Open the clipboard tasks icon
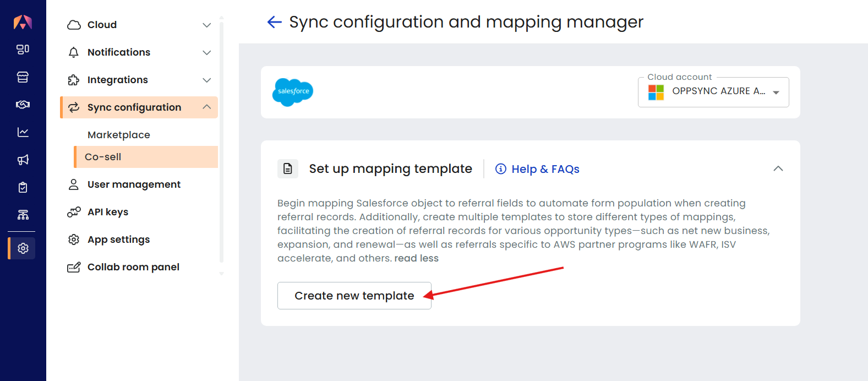Image resolution: width=868 pixels, height=381 pixels. click(23, 187)
